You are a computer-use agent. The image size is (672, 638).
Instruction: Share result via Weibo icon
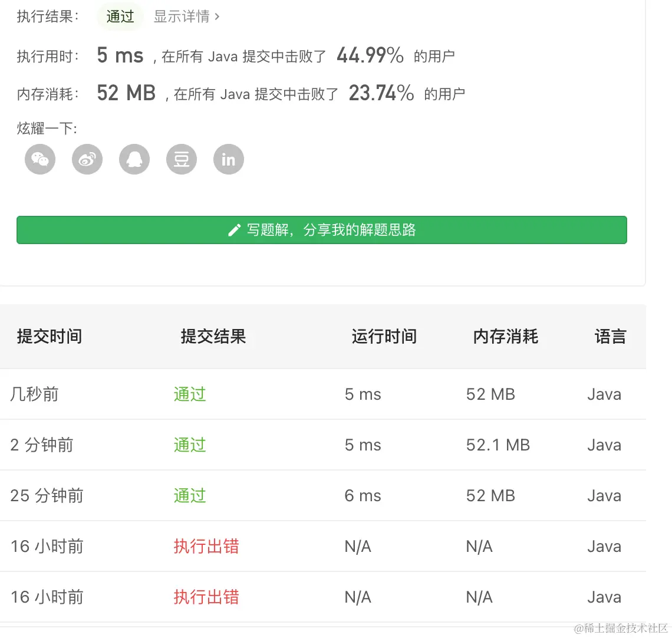coord(87,159)
